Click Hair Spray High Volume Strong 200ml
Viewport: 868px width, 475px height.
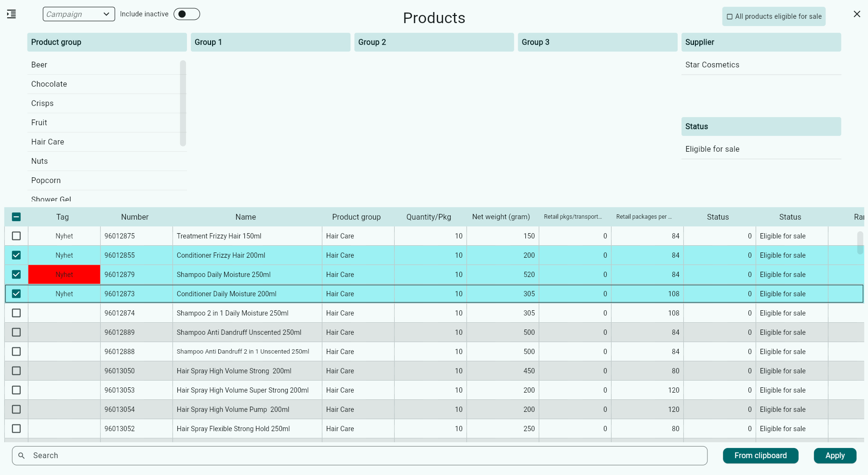234,371
